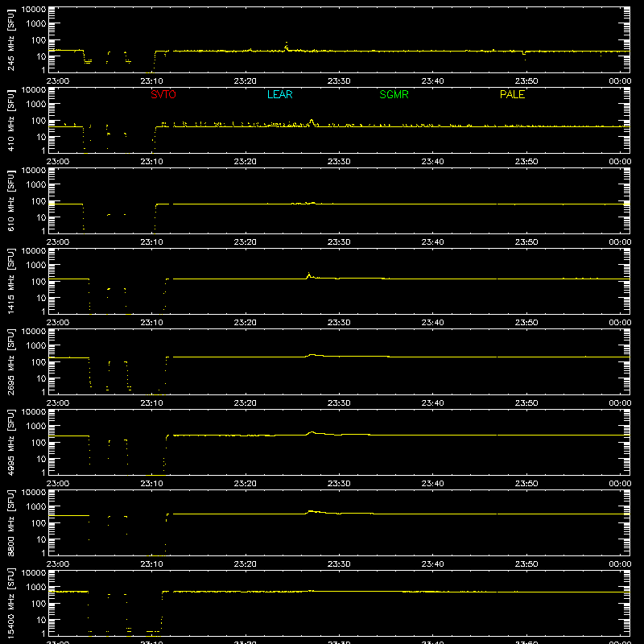Image resolution: width=644 pixels, height=644 pixels.
Task: Click the red SVTO station label
Action: pyautogui.click(x=163, y=94)
